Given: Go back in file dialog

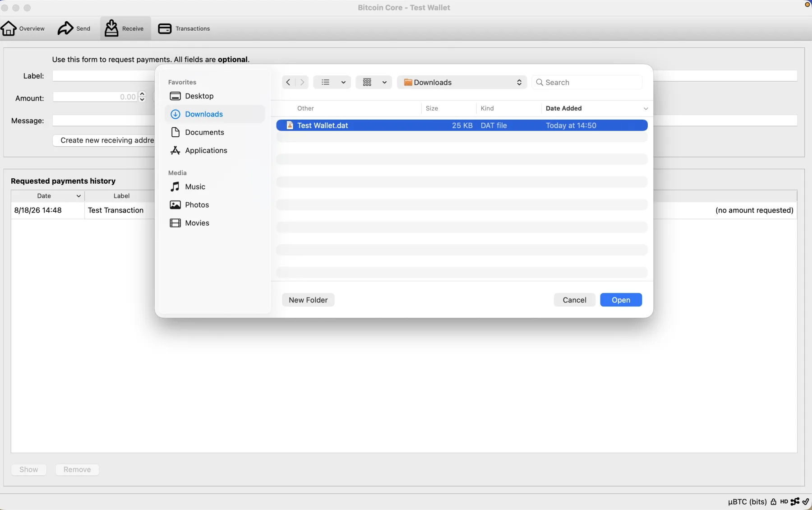Looking at the screenshot, I should (x=288, y=82).
